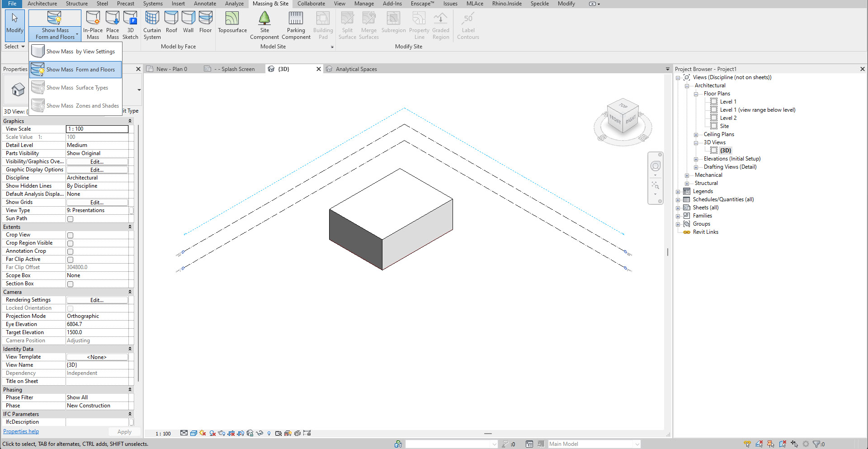
Task: Open the Properties help link
Action: [x=21, y=431]
